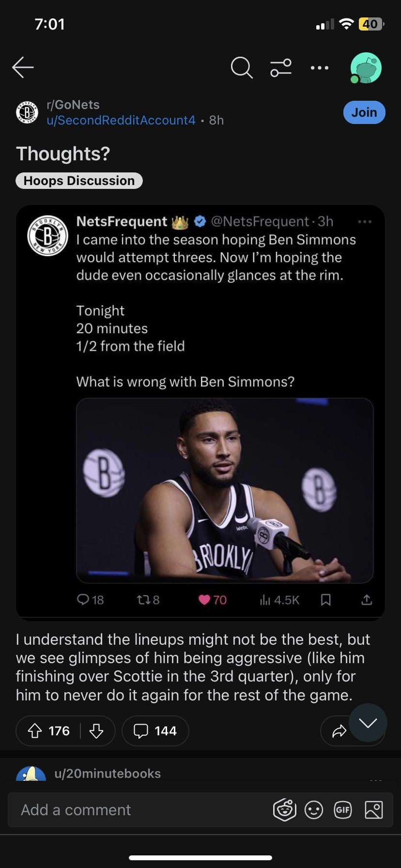Open the Snoo avatar reaction picker icon

click(x=284, y=810)
